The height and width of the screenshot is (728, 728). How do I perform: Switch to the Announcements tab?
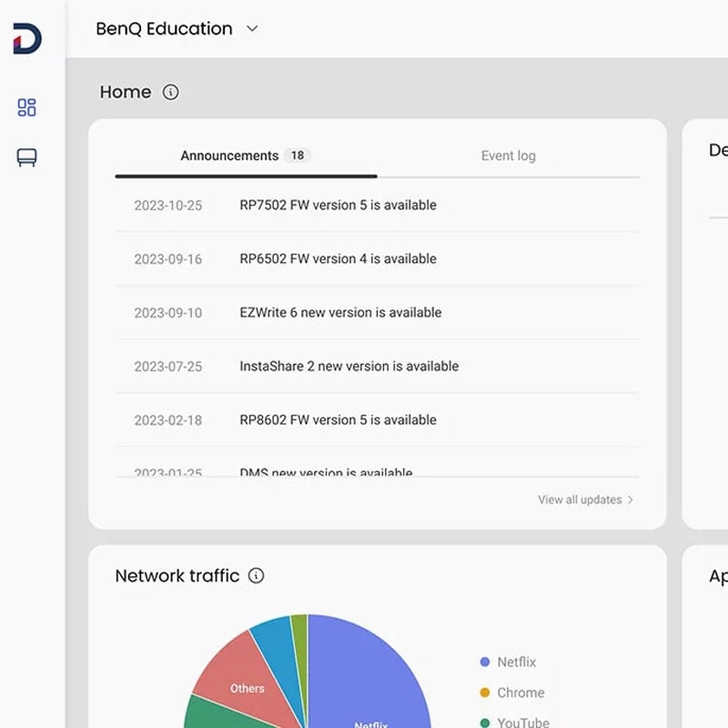(x=229, y=156)
